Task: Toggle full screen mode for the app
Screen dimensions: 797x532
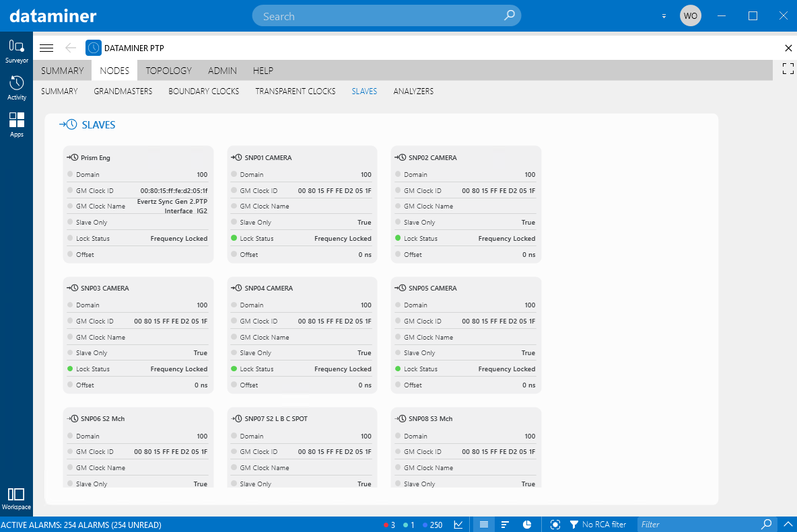Action: pos(788,69)
